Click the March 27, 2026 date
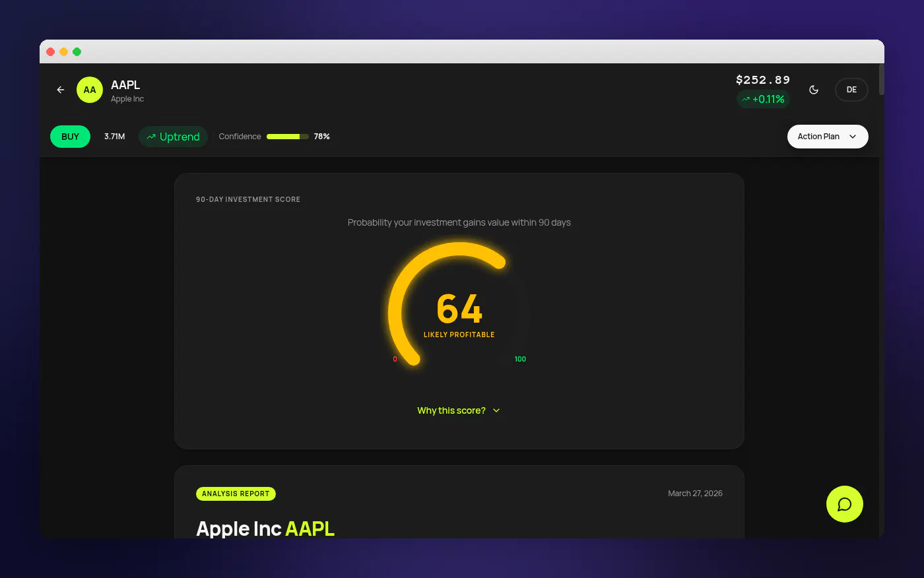924x578 pixels. pyautogui.click(x=695, y=494)
